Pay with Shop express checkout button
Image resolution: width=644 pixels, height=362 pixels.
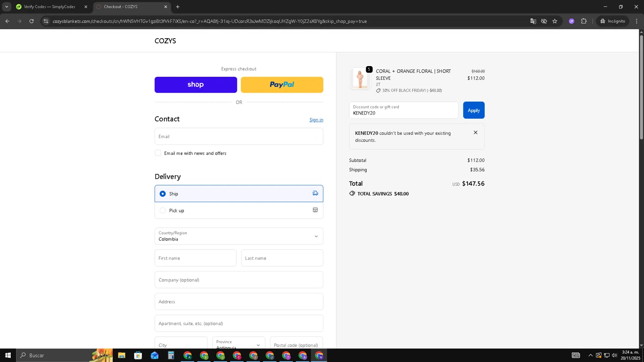point(196,84)
